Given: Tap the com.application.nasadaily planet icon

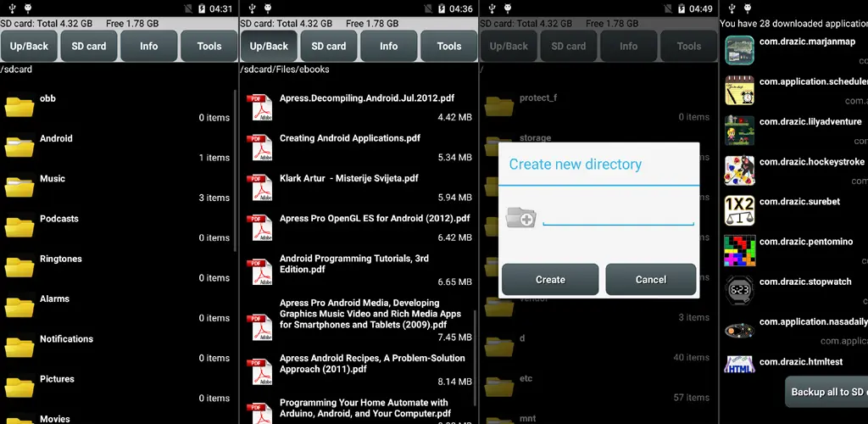Looking at the screenshot, I should 739,331.
